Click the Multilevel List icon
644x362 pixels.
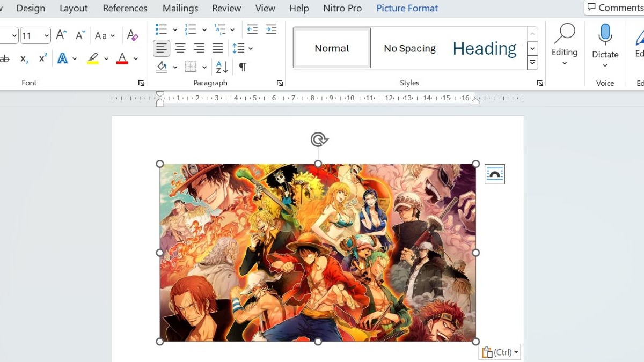[220, 29]
